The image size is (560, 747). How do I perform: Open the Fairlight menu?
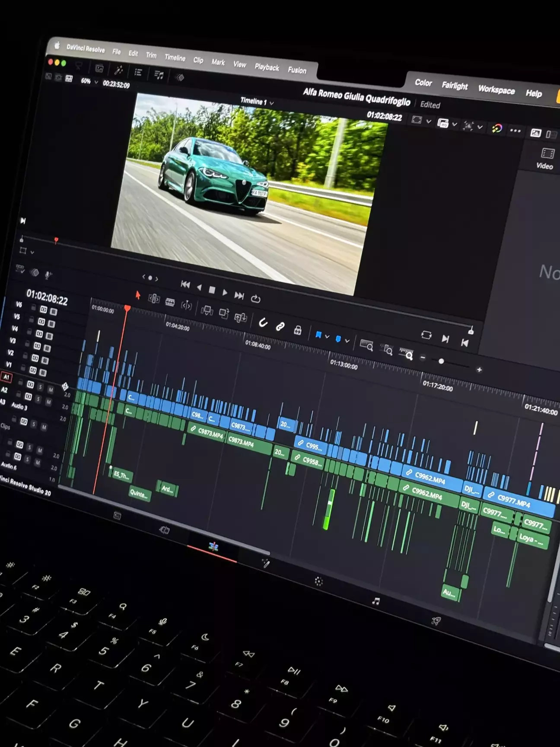click(x=455, y=86)
